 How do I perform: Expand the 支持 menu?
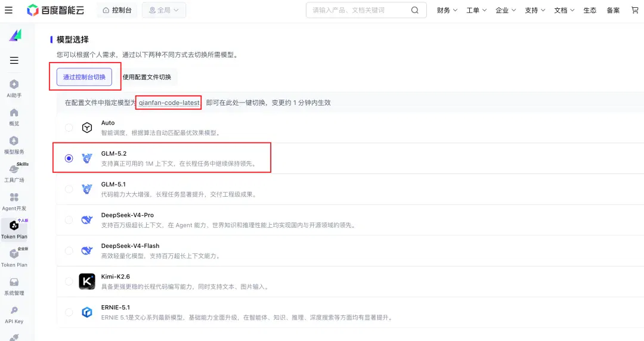click(535, 10)
